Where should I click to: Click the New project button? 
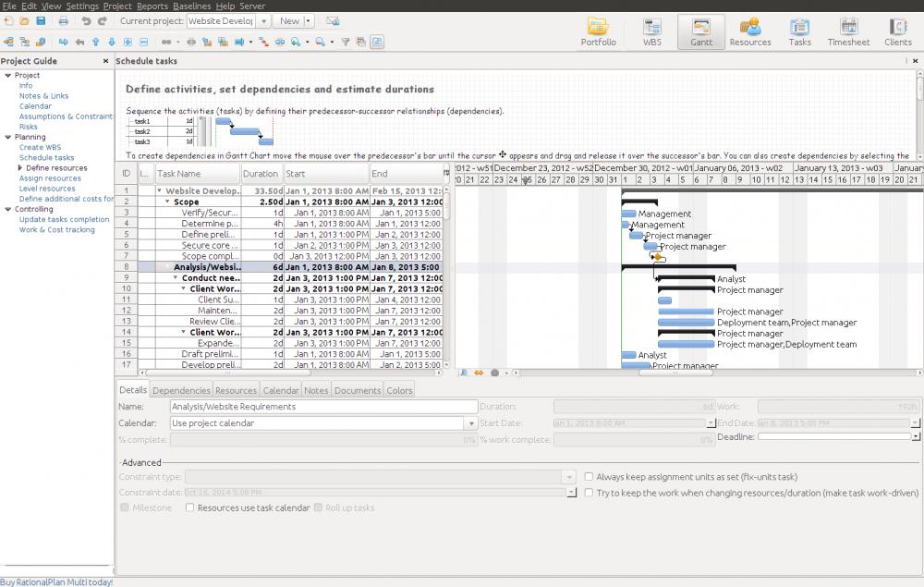pyautogui.click(x=292, y=20)
